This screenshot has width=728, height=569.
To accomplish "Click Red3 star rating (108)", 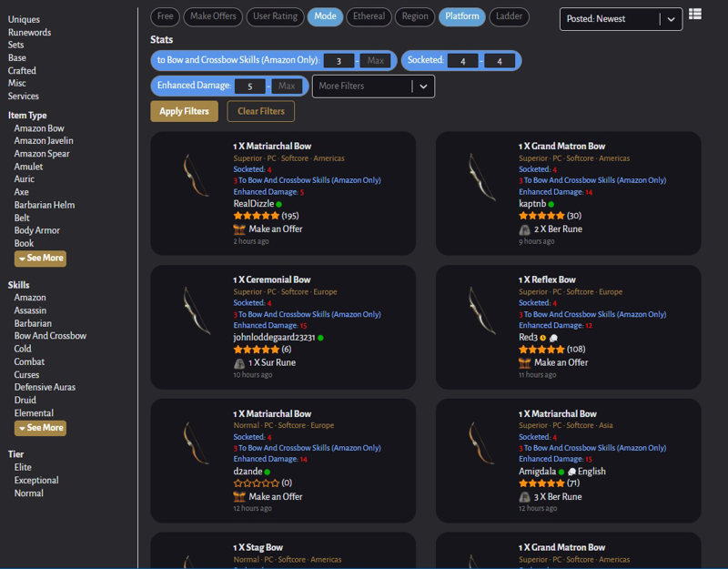I will coord(541,350).
